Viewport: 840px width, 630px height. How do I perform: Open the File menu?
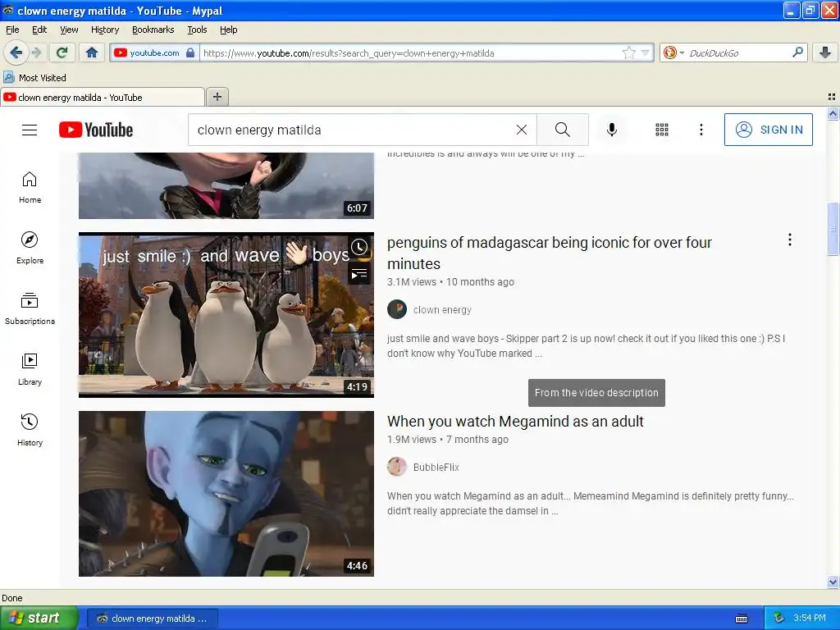point(12,30)
